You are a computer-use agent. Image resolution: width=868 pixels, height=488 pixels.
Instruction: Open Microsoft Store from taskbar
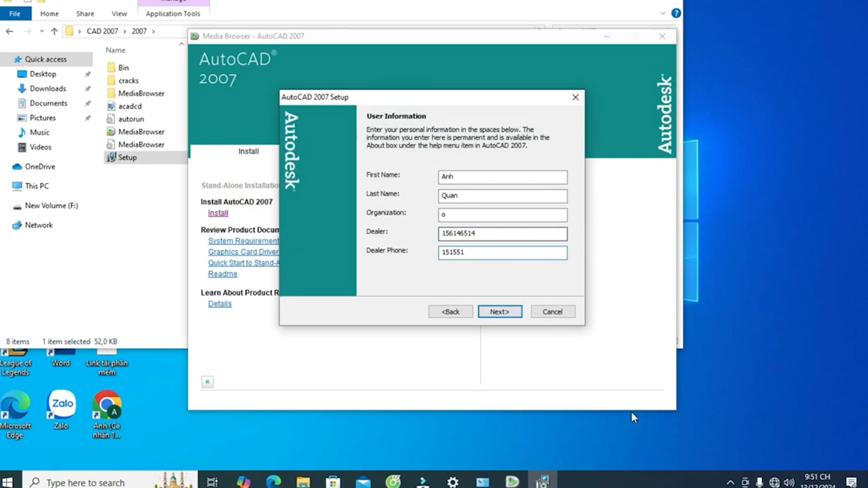333,482
